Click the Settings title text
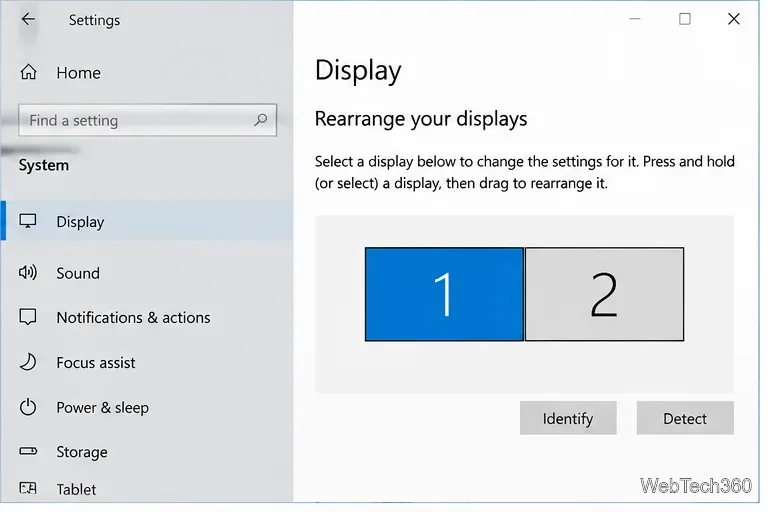Screen dimensions: 768x512 (94, 20)
